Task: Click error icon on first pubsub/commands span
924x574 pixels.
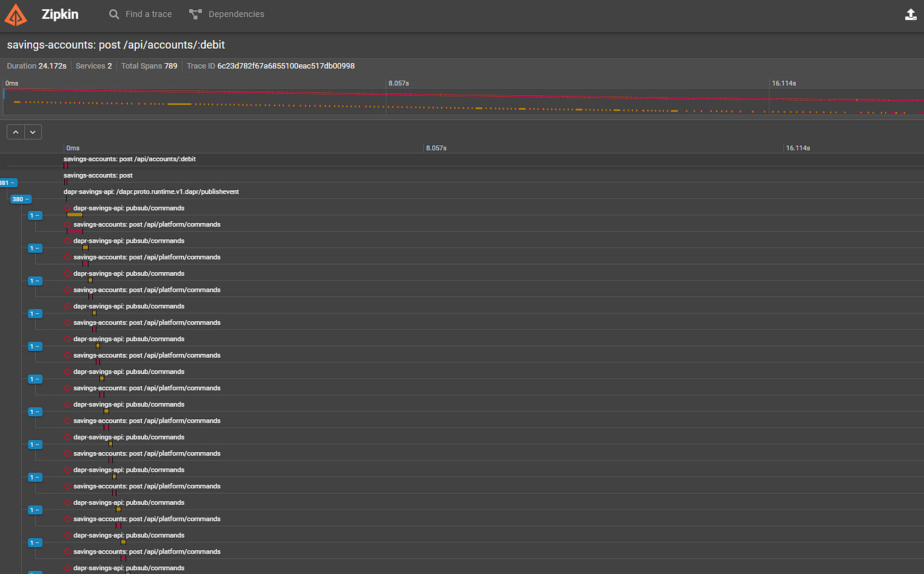Action: (68, 208)
